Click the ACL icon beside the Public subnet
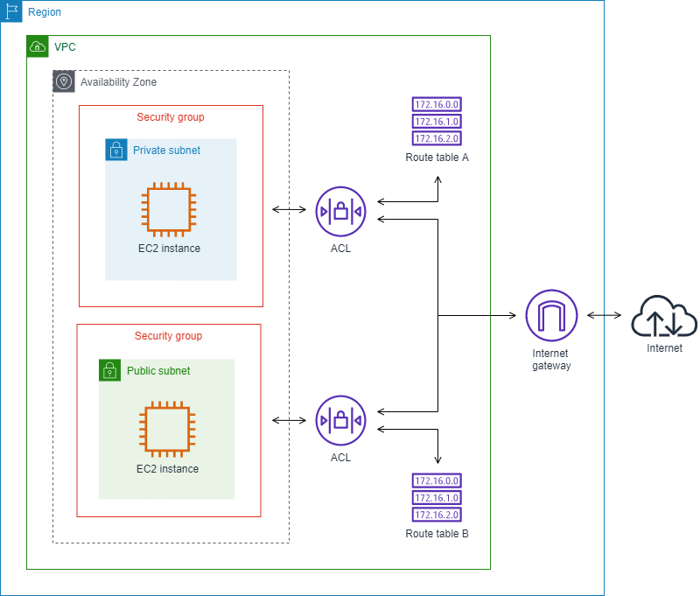The height and width of the screenshot is (596, 700). click(x=340, y=420)
